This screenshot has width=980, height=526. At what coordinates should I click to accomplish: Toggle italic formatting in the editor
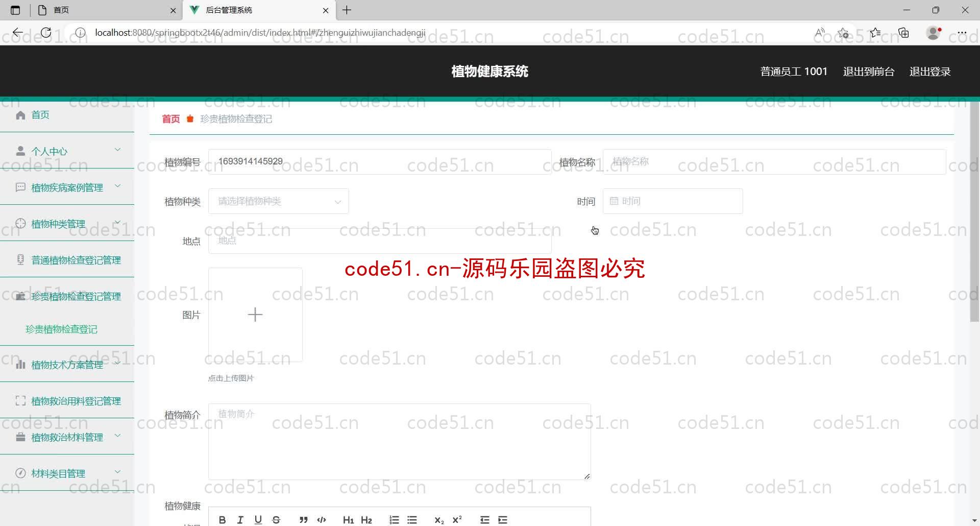[x=240, y=520]
